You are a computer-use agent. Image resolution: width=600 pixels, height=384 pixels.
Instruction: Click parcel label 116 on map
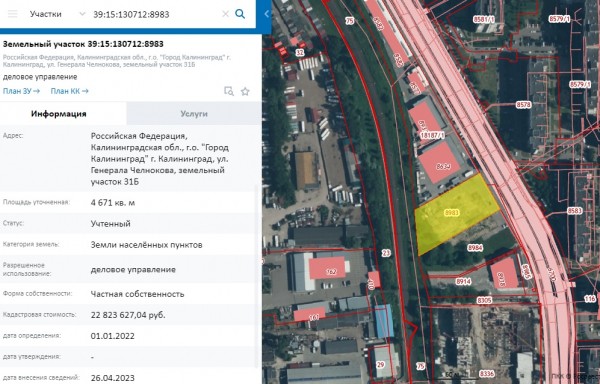pos(590,299)
